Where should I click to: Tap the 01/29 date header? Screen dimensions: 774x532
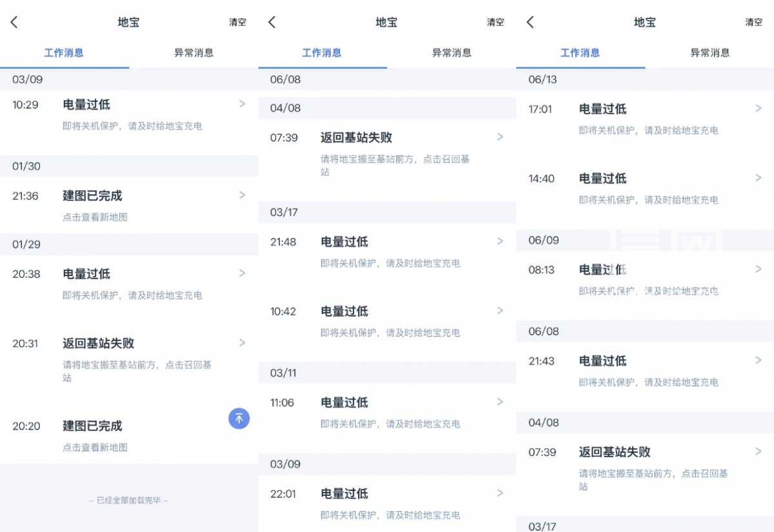tap(26, 244)
